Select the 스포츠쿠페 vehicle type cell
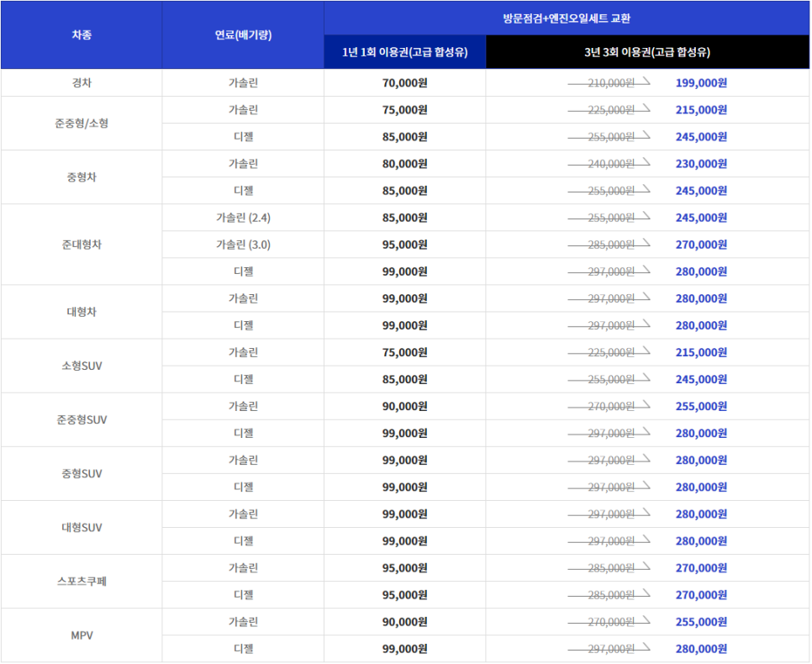The width and height of the screenshot is (812, 664). 82,581
